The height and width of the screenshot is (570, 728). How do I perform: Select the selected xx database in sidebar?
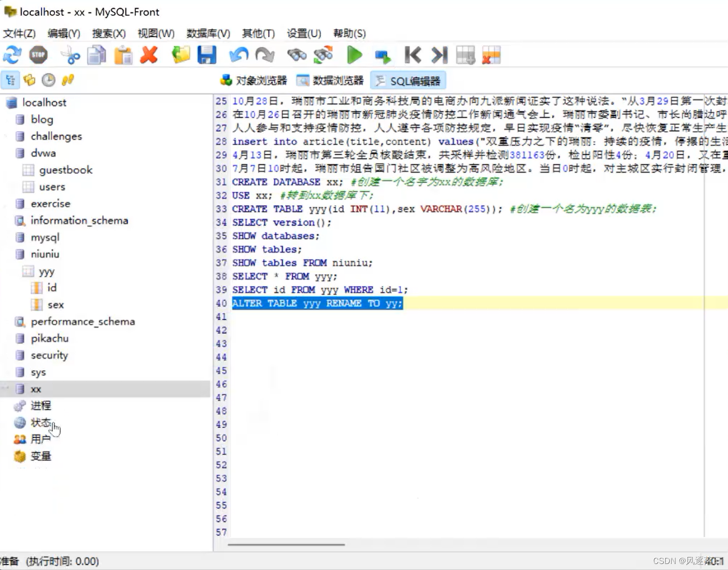click(x=35, y=389)
